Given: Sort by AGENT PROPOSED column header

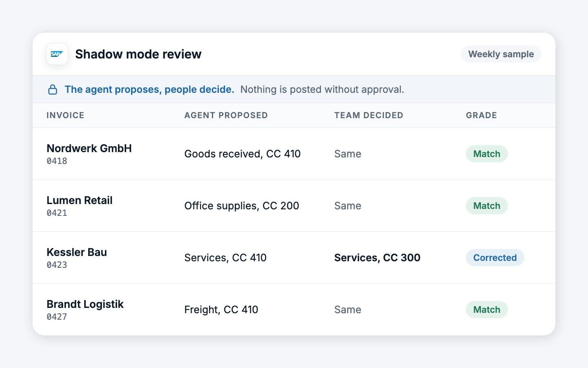Looking at the screenshot, I should click(x=226, y=115).
